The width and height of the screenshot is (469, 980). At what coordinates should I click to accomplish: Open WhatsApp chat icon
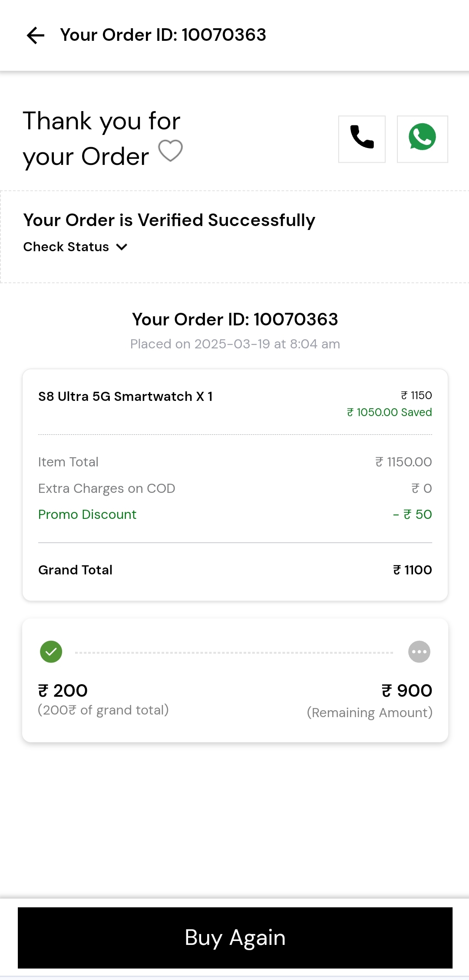[422, 139]
